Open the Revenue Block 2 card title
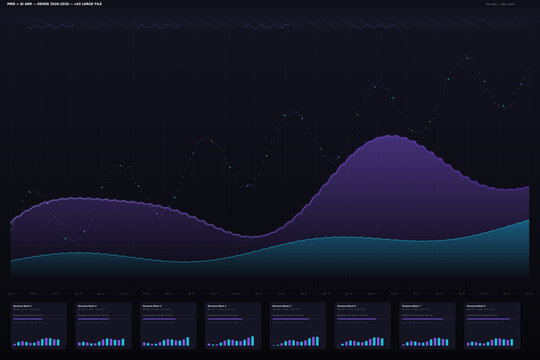Viewport: 540px width, 360px height. tap(87, 306)
